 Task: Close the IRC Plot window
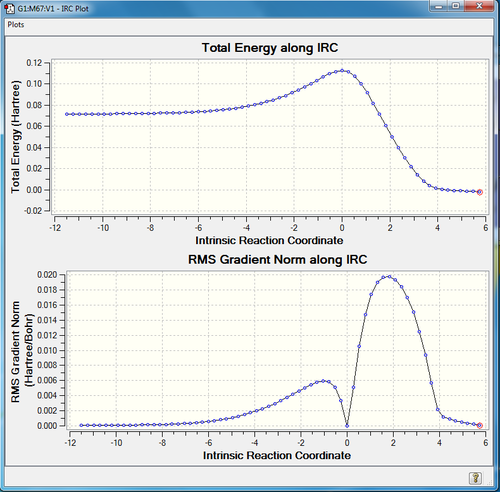(479, 6)
